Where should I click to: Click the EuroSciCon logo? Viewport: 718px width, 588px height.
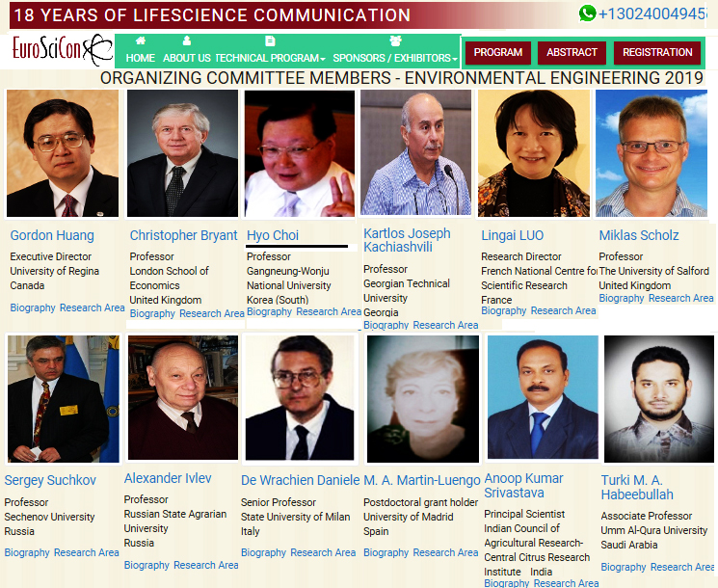pos(63,49)
